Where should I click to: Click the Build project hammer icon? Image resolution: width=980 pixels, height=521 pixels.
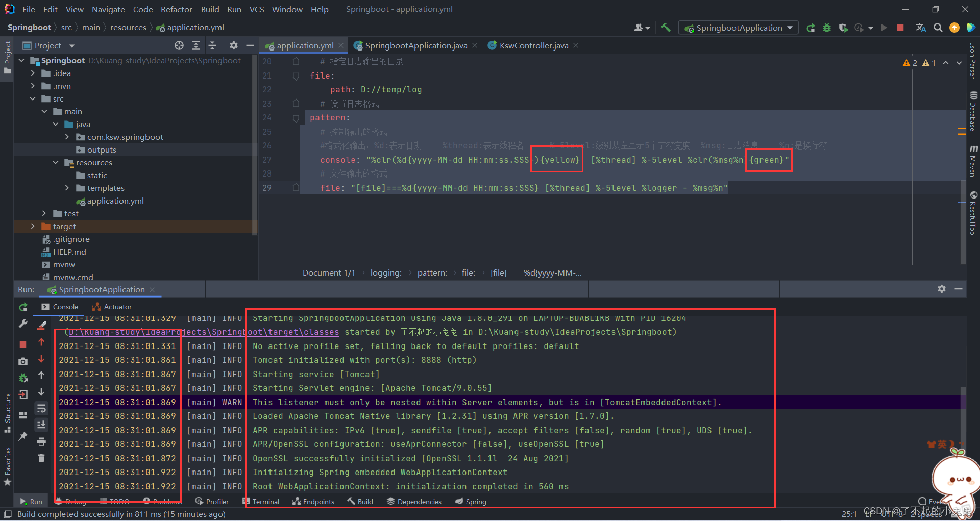(666, 28)
